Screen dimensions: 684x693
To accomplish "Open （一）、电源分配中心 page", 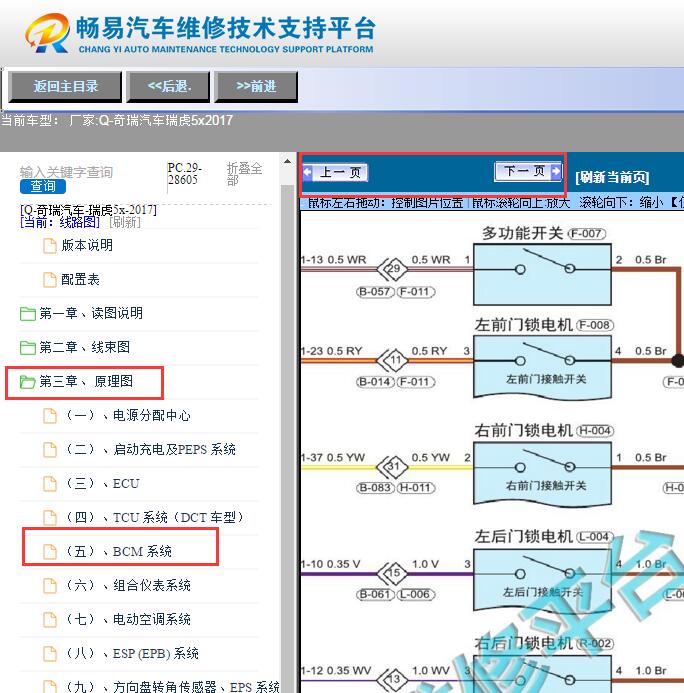I will coord(127,415).
